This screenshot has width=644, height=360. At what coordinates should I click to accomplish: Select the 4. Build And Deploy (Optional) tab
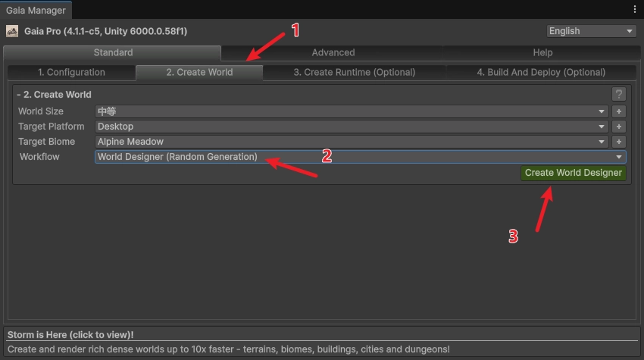541,72
